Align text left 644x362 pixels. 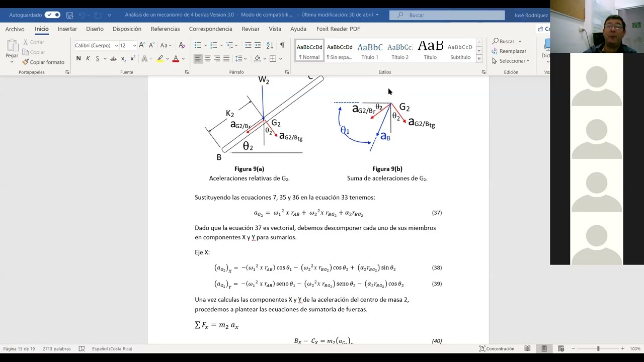198,59
